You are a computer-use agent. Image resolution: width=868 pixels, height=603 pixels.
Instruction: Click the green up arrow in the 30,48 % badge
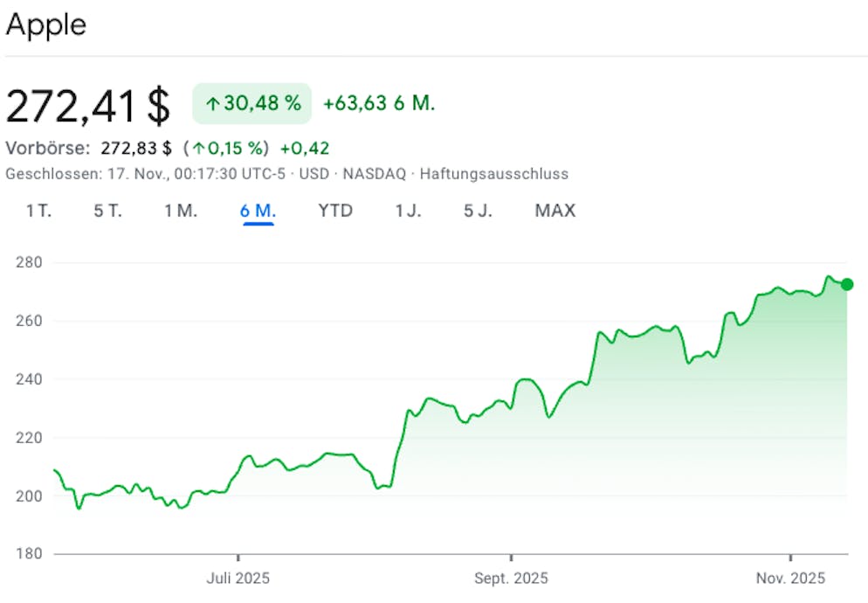click(x=212, y=104)
